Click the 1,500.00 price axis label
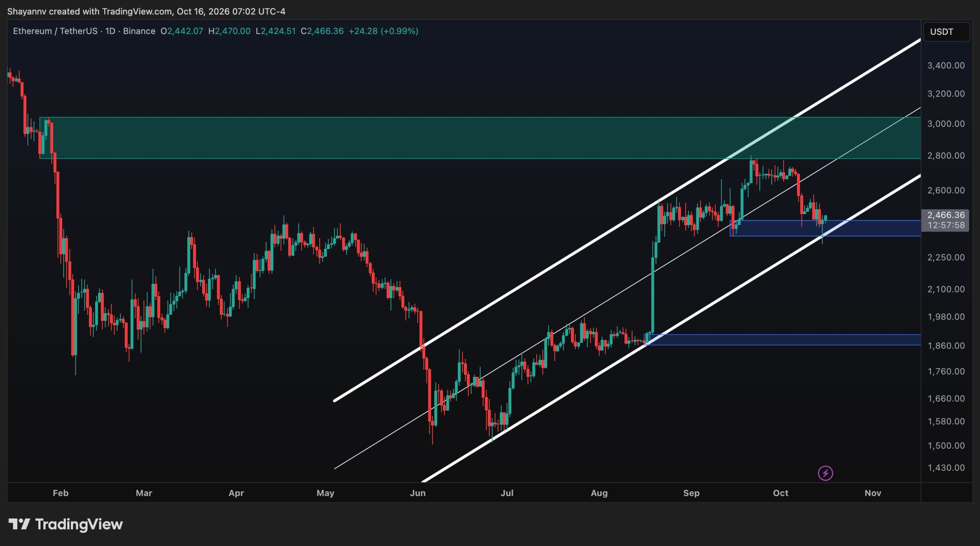 tap(946, 446)
